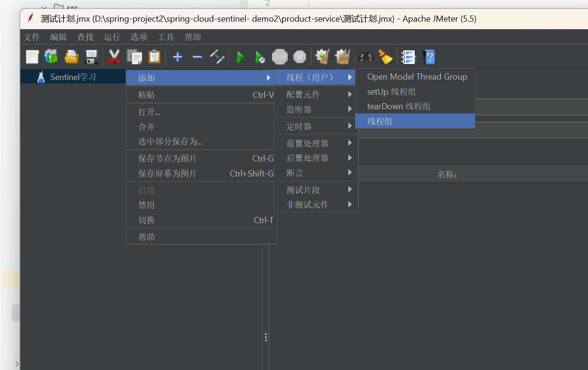The height and width of the screenshot is (370, 588).
Task: Select 粘贴 in the context menu
Action: pyautogui.click(x=201, y=95)
